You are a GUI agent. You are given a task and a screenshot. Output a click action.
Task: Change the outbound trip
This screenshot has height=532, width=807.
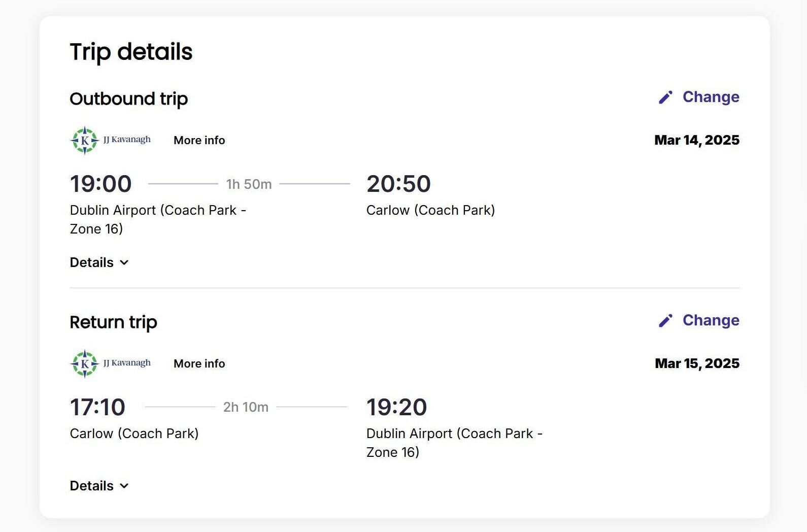pyautogui.click(x=710, y=97)
